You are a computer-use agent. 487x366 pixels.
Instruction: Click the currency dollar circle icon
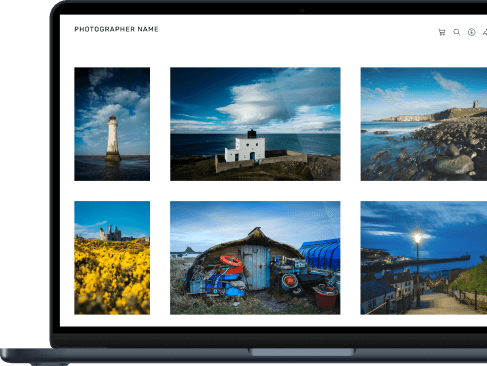coord(471,32)
